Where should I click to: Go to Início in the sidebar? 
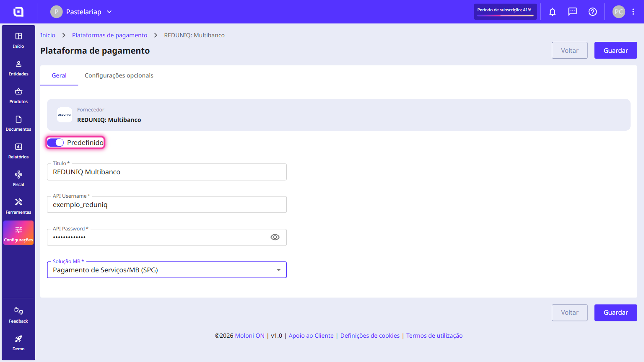[18, 40]
